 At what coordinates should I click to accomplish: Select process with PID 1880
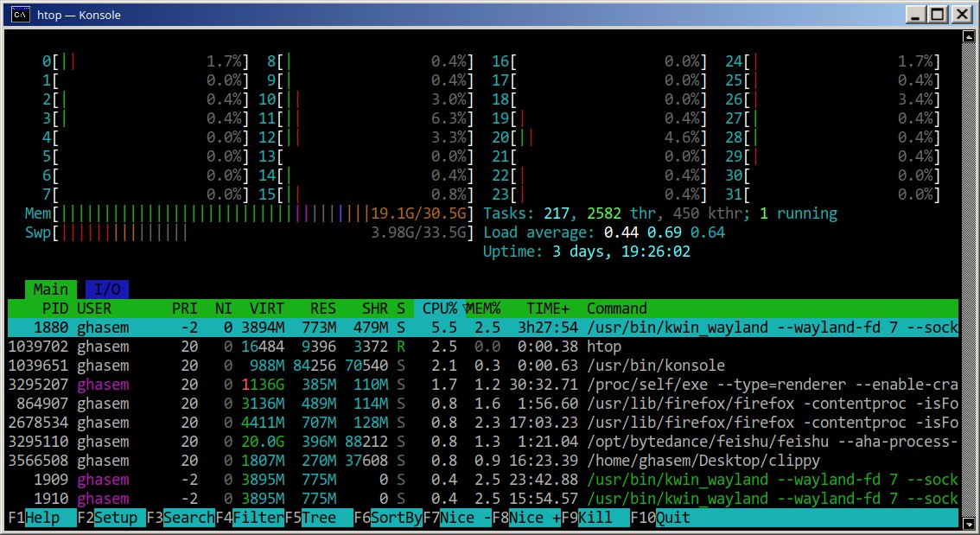(482, 328)
